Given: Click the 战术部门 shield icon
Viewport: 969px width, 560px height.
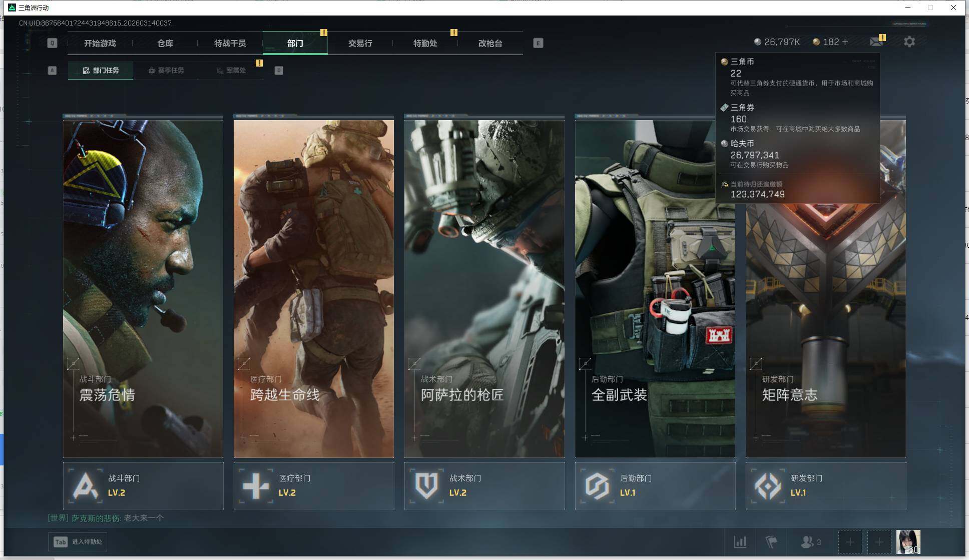Looking at the screenshot, I should 426,485.
